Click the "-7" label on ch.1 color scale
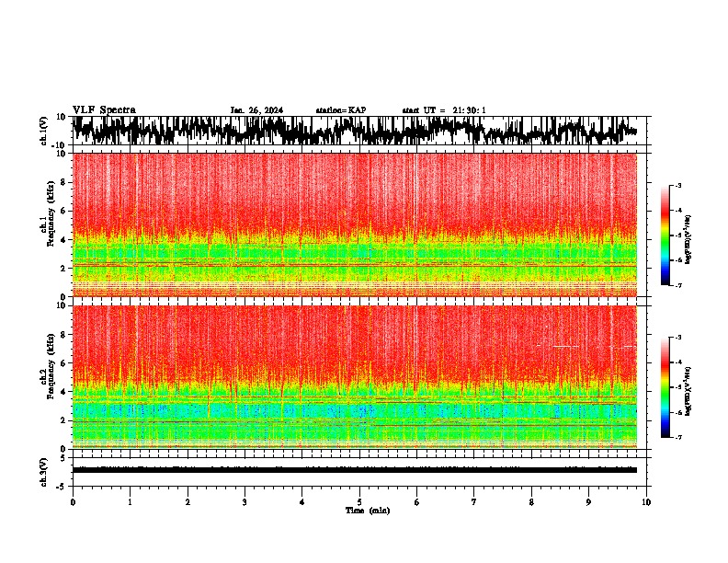The image size is (728, 563). coord(677,285)
